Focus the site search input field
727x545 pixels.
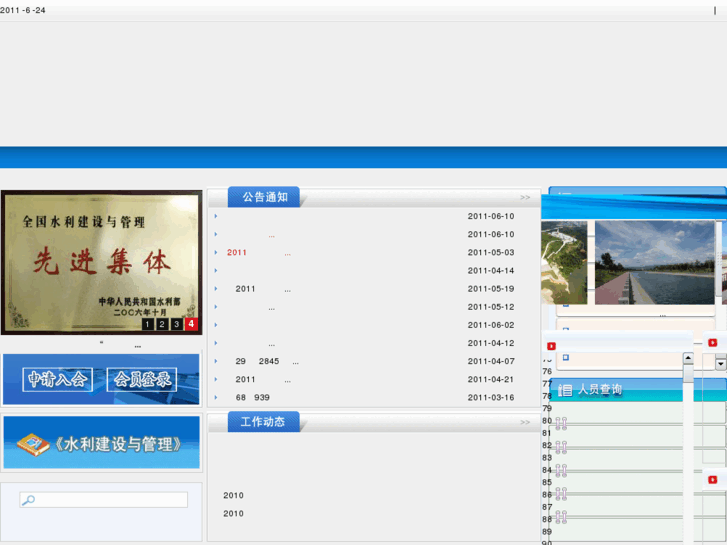click(103, 500)
